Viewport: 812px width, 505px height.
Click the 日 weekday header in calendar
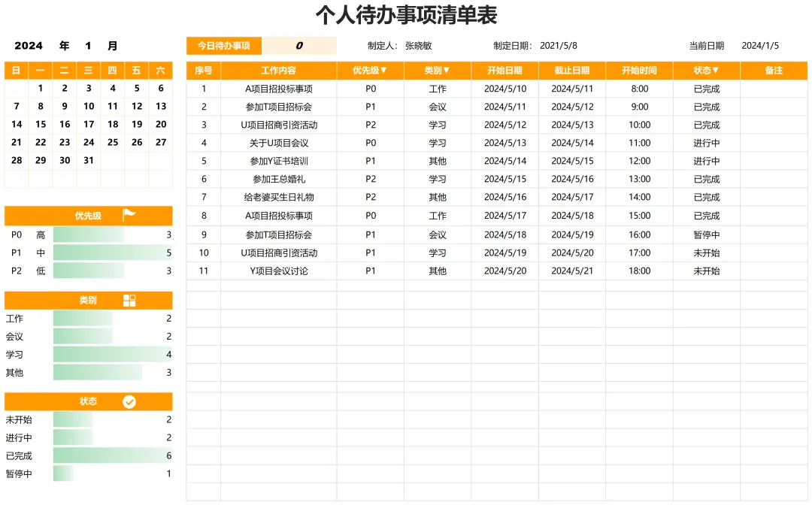tap(16, 71)
